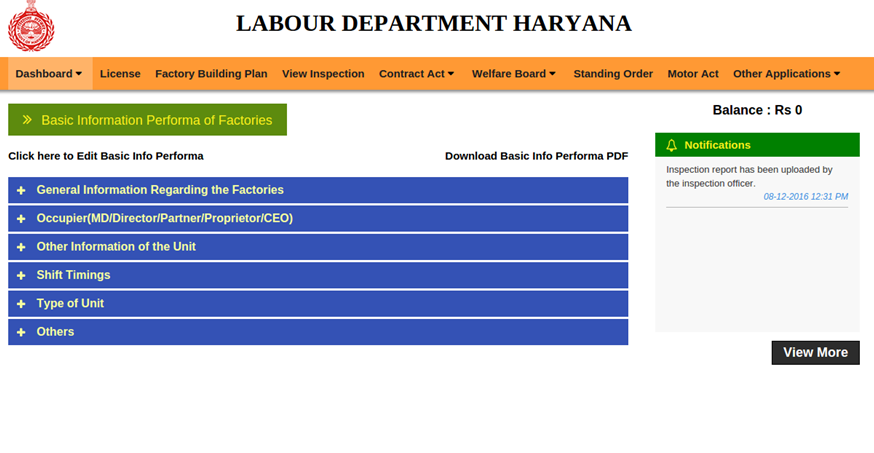Open Other Applications dropdown menu
Image resolution: width=874 pixels, height=453 pixels.
(x=786, y=74)
